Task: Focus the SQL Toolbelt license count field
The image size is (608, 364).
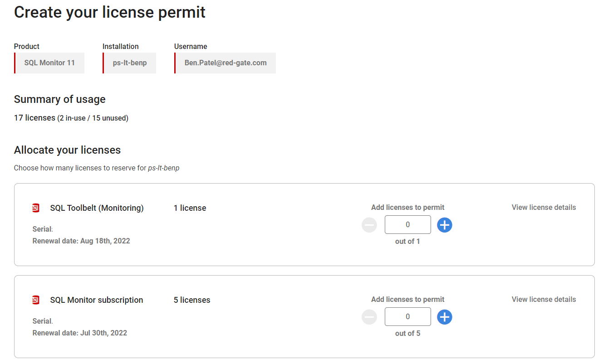Action: coord(407,225)
